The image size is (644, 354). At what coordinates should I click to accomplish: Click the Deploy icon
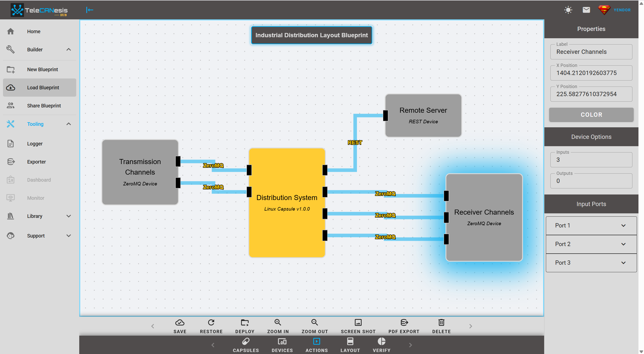(x=245, y=323)
